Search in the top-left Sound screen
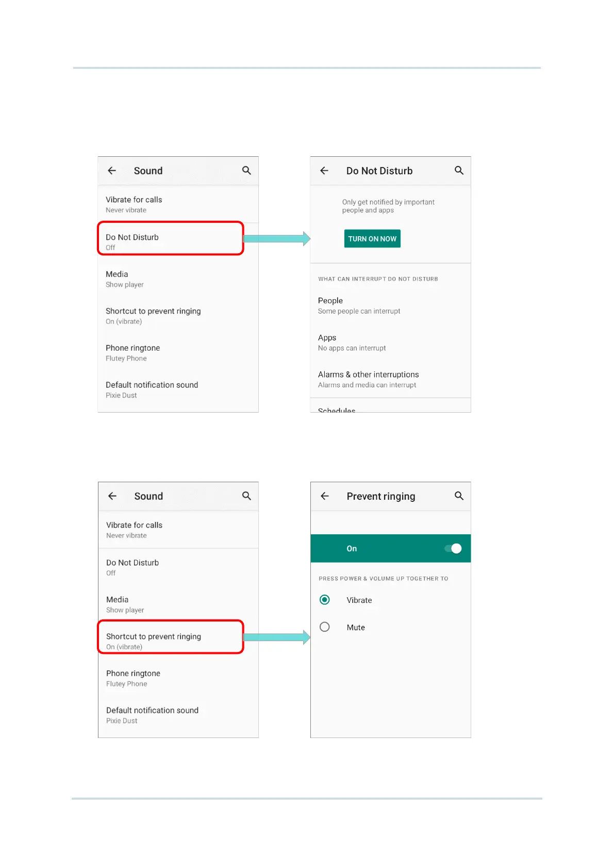The height and width of the screenshot is (868, 614). tap(246, 171)
